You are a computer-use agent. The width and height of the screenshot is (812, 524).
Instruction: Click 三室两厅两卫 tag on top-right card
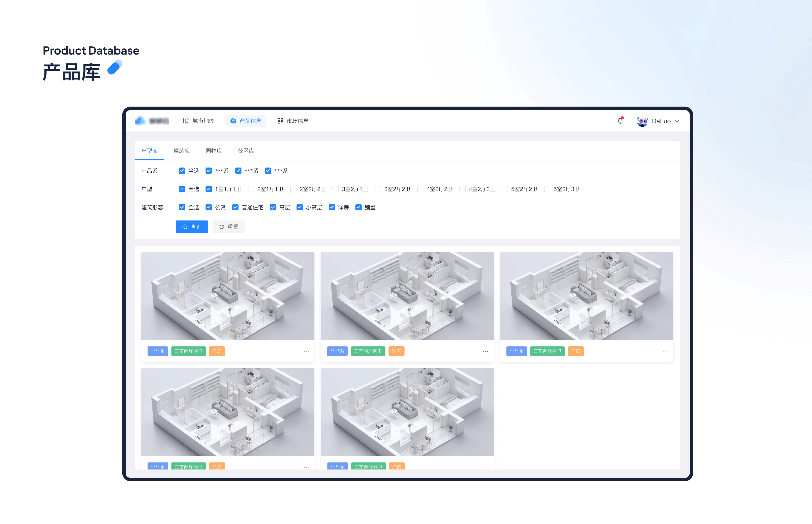[547, 351]
